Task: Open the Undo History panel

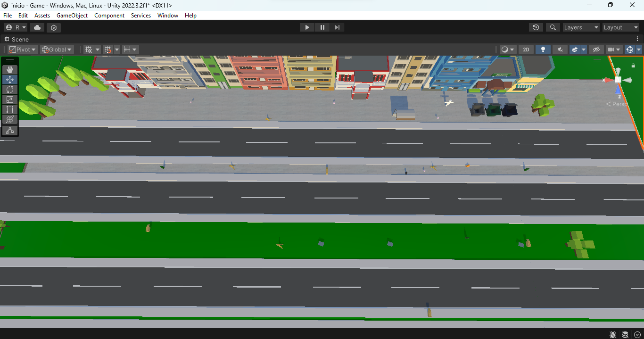Action: coord(536,27)
